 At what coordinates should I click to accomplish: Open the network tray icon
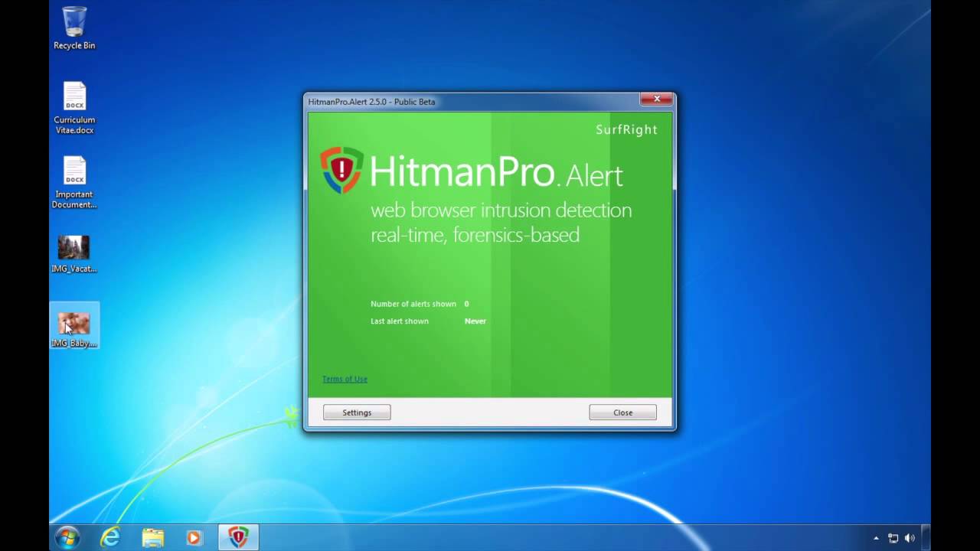[x=893, y=539]
